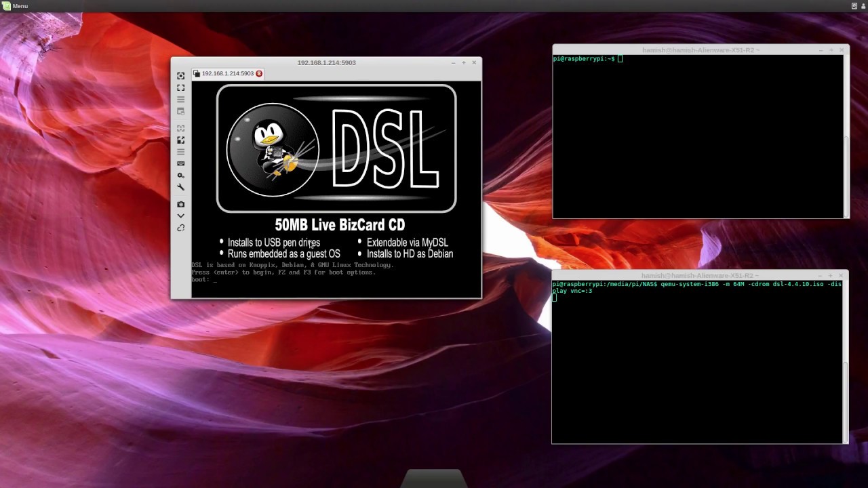Take a screenshot with the camera icon

click(x=180, y=204)
